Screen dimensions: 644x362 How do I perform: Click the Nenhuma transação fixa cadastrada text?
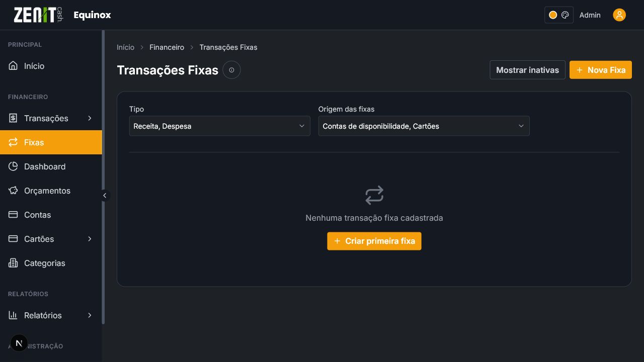click(x=374, y=218)
